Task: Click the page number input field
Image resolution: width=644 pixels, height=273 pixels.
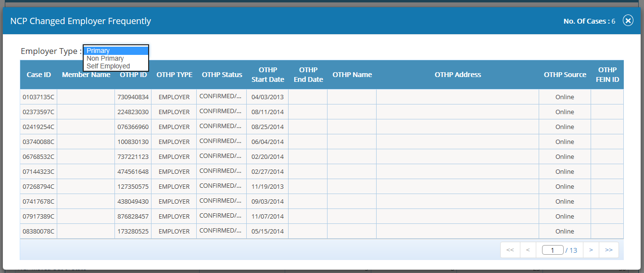Action: click(553, 250)
